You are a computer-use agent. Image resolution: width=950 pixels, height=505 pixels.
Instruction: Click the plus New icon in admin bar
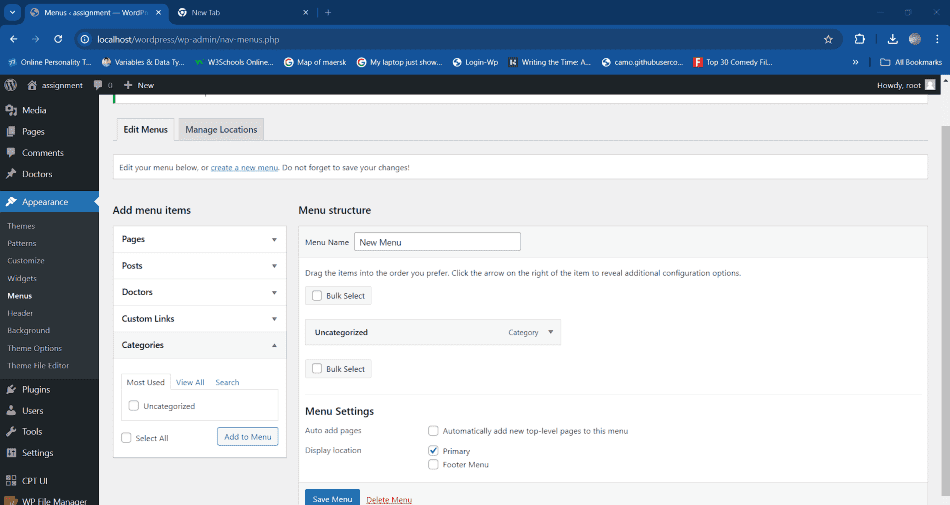[x=128, y=85]
